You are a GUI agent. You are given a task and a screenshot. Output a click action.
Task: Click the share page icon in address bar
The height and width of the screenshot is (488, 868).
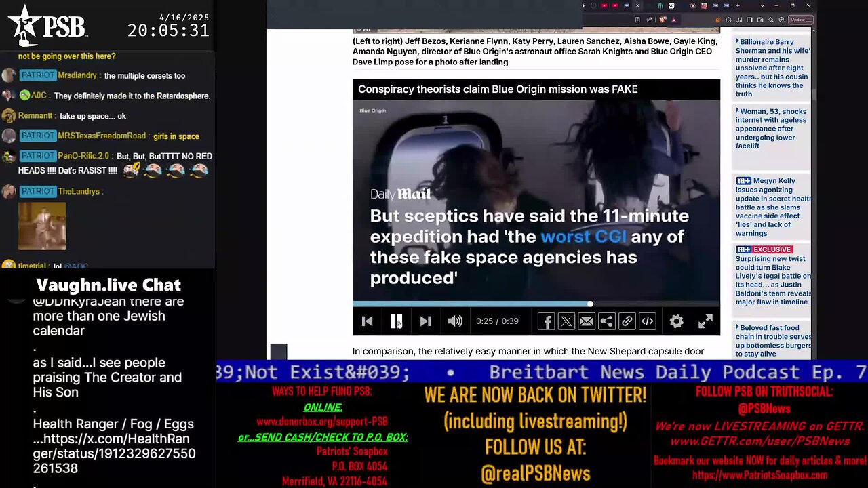click(650, 20)
